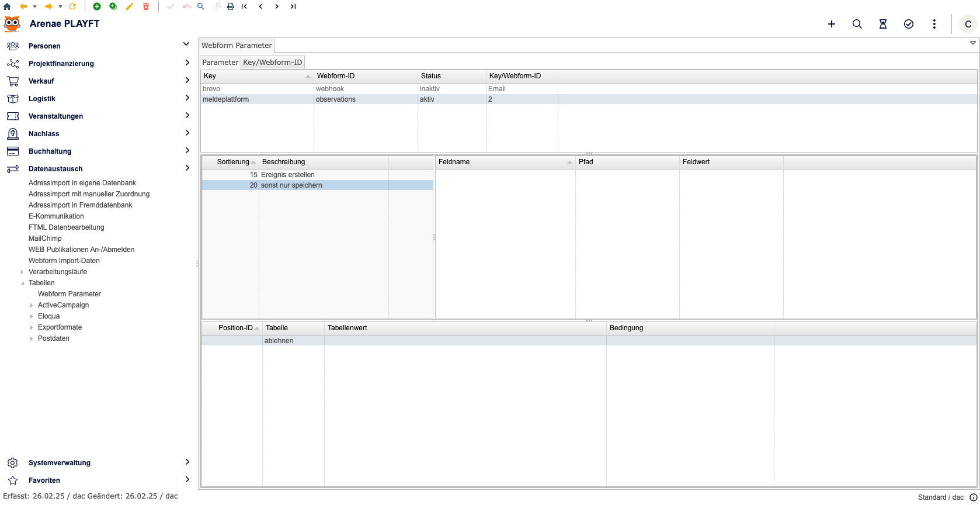Image resolution: width=980 pixels, height=505 pixels.
Task: Add a new record with green plus
Action: tap(97, 6)
